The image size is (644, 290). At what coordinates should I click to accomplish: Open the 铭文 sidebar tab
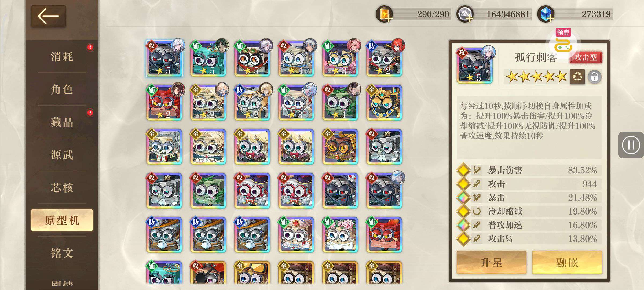[62, 253]
